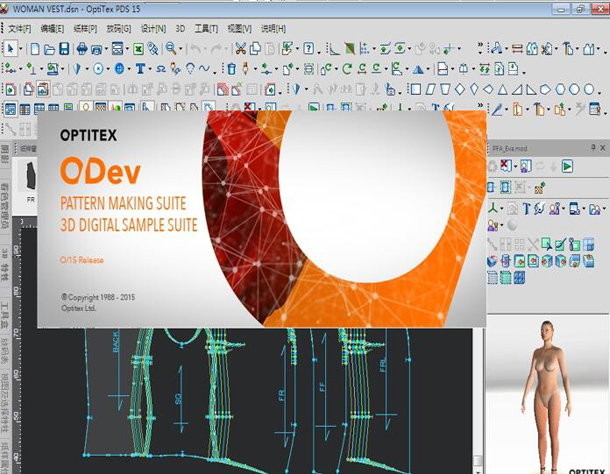Insert a triangle shape piece

503,90
